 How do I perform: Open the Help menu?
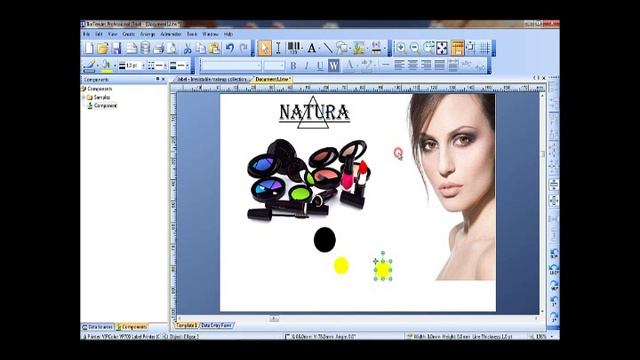point(228,34)
